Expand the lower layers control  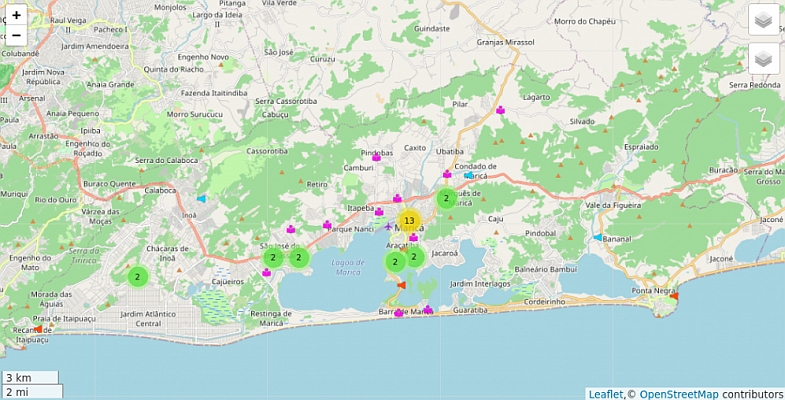pyautogui.click(x=763, y=58)
